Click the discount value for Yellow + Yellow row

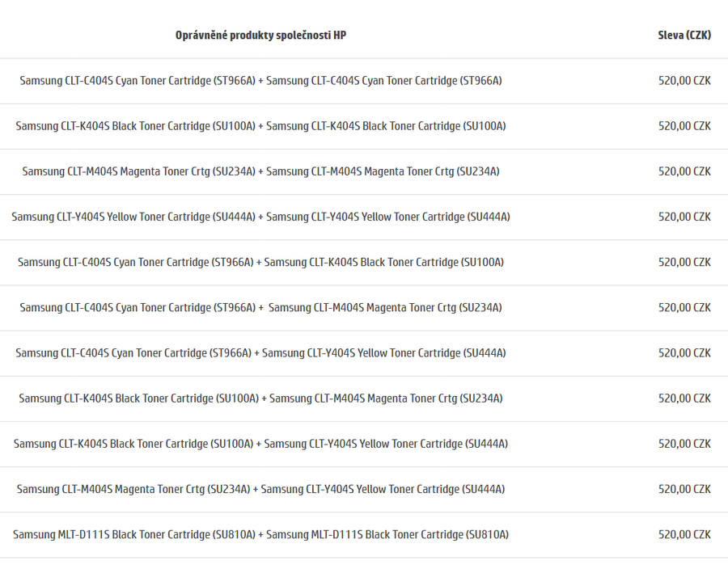[x=684, y=217]
